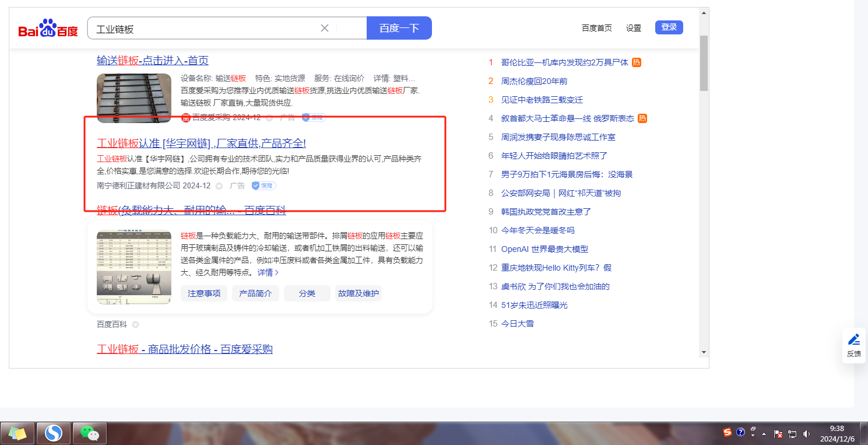
Task: Click the red 百度爱采购 source icon
Action: coord(186,118)
